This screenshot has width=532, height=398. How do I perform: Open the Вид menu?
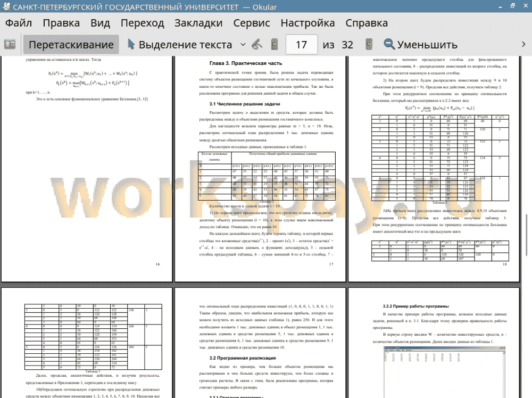100,23
